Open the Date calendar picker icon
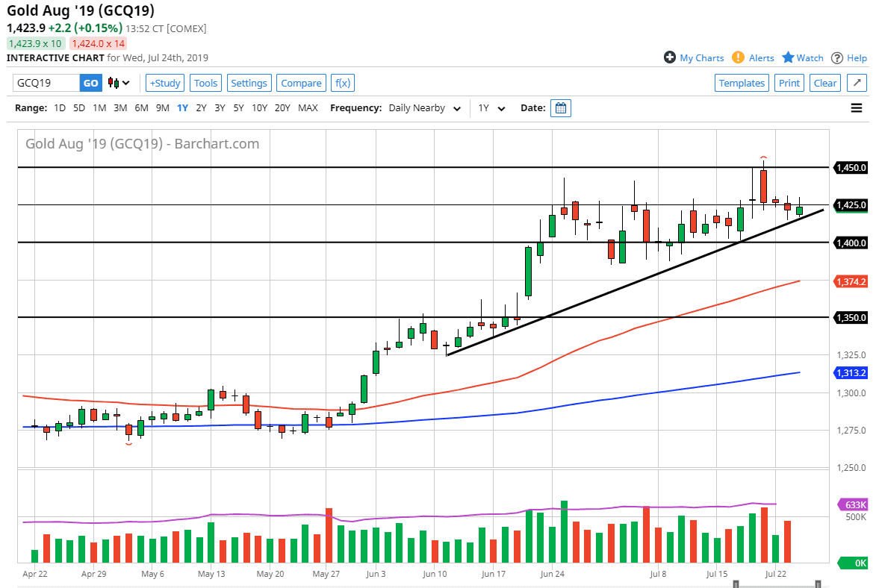 [x=560, y=107]
